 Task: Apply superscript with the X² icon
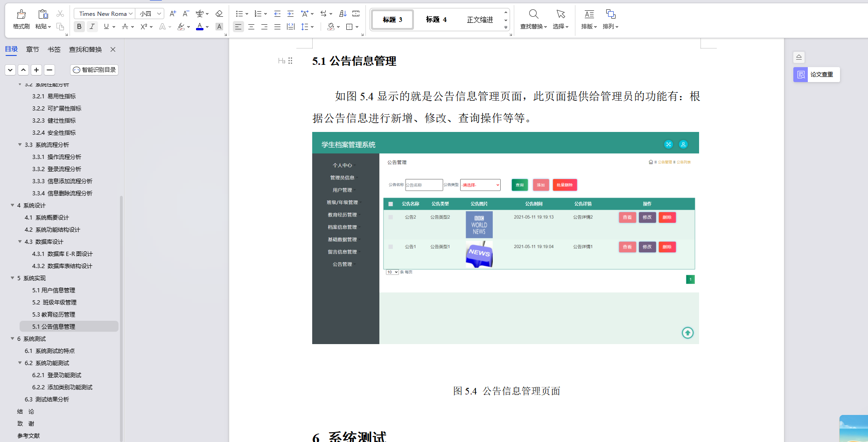[x=143, y=27]
